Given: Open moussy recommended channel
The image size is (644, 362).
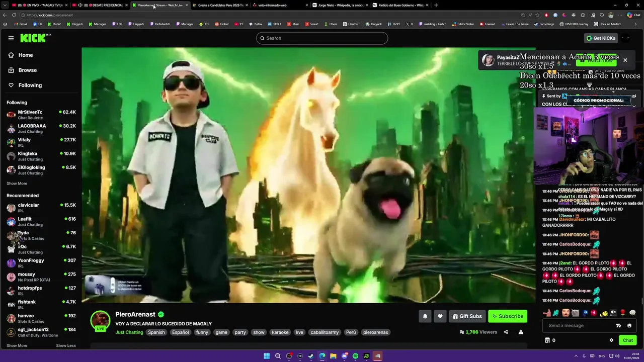Looking at the screenshot, I should coord(41,277).
